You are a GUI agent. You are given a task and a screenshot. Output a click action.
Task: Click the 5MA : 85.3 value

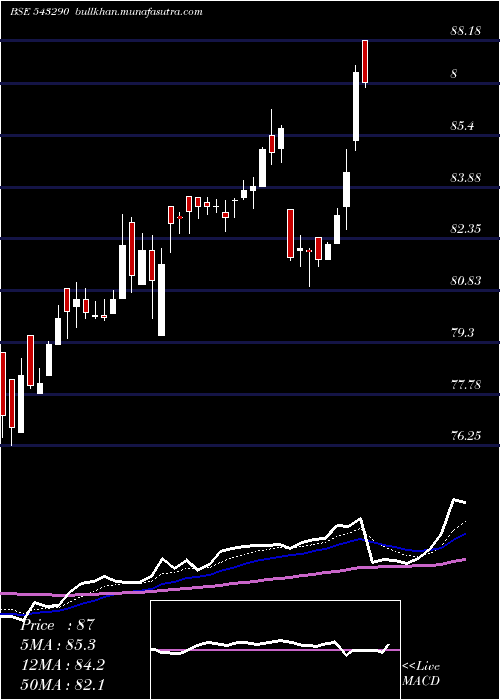[58, 645]
